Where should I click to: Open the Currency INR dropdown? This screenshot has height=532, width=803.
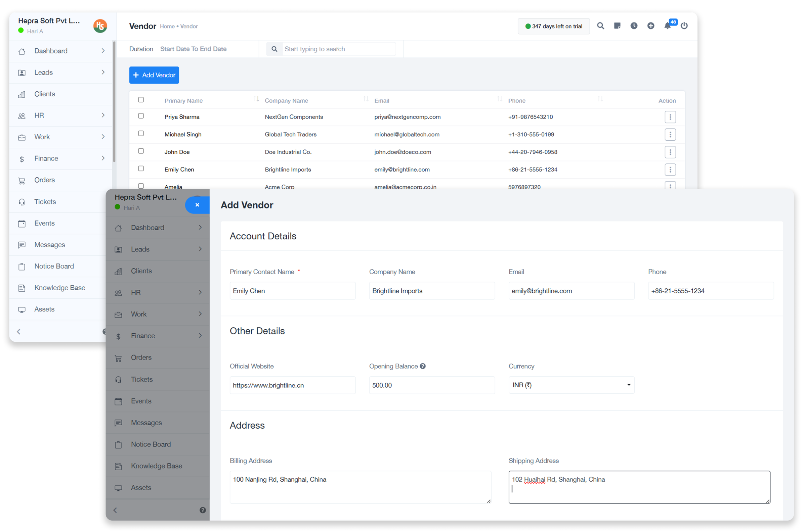coord(571,385)
